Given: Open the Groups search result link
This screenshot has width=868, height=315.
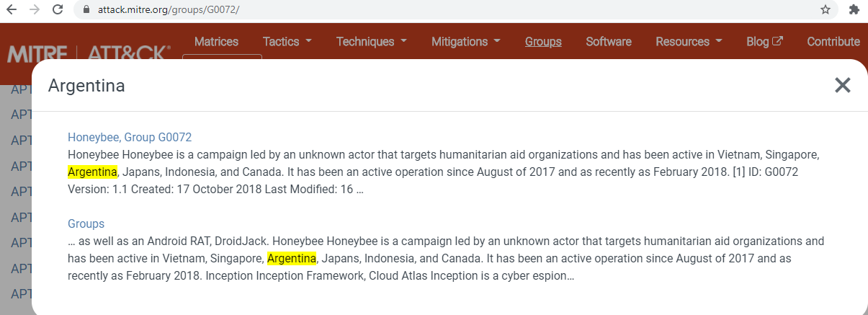Looking at the screenshot, I should [86, 223].
